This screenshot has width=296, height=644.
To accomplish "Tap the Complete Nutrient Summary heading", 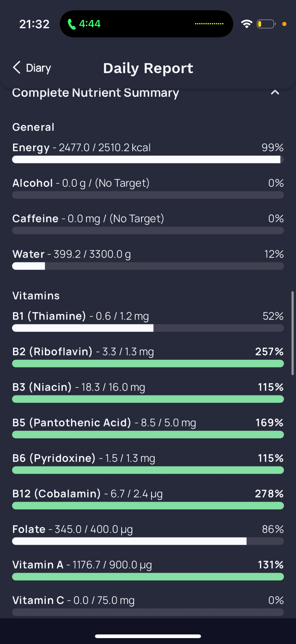I will pos(95,93).
